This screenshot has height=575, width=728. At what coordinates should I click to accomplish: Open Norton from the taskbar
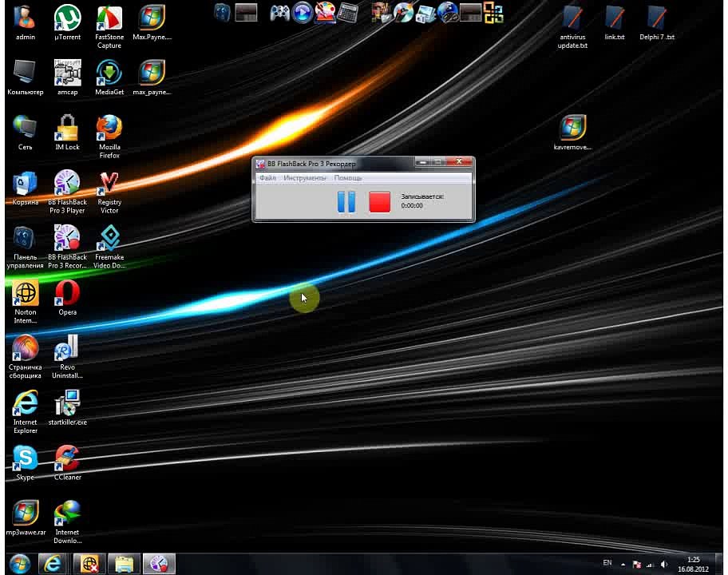(x=89, y=564)
